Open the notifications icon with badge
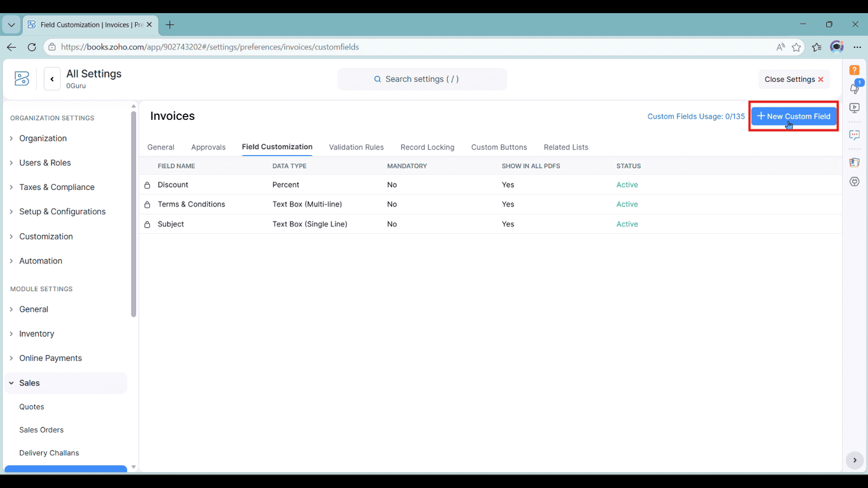Image resolution: width=868 pixels, height=488 pixels. point(854,88)
